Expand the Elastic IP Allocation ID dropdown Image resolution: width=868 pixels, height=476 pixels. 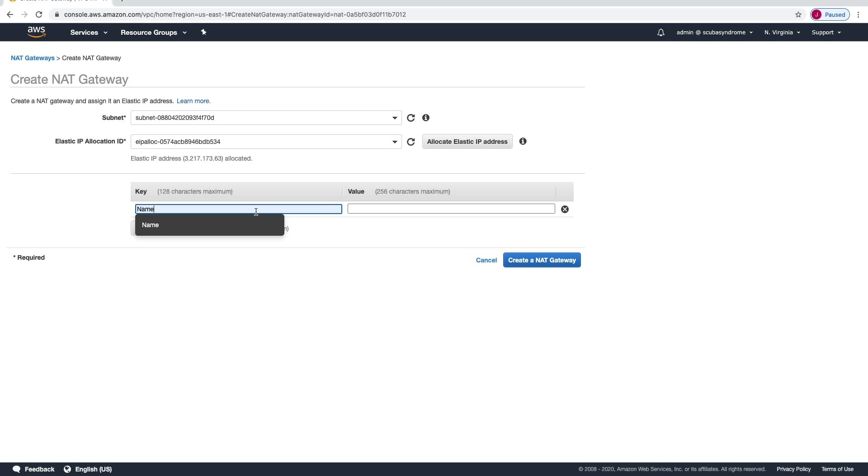(x=266, y=142)
